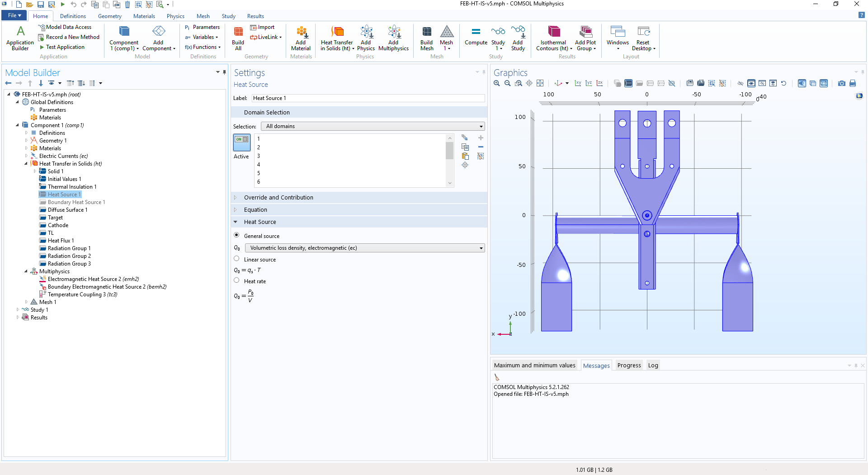Image resolution: width=868 pixels, height=475 pixels.
Task: Switch to the Log tab
Action: pyautogui.click(x=653, y=366)
